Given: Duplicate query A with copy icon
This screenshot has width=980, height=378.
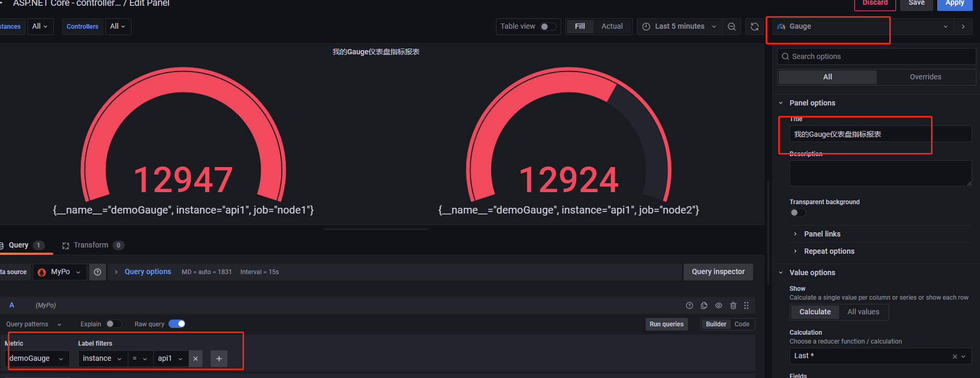Looking at the screenshot, I should 704,305.
